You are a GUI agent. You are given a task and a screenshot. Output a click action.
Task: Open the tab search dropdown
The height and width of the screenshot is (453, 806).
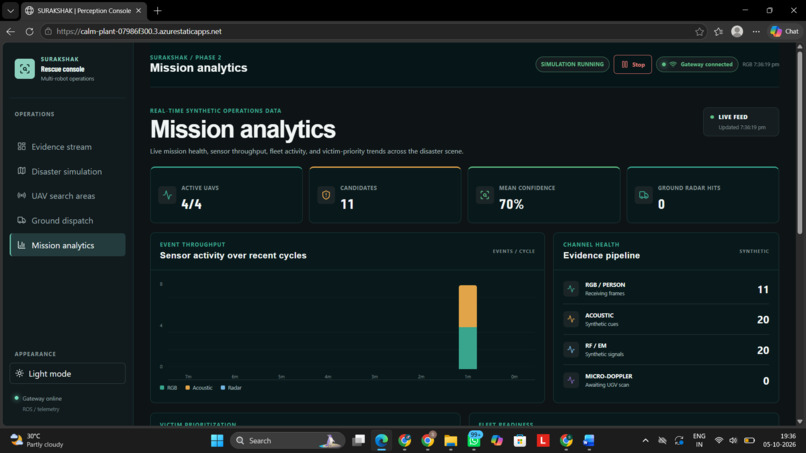[10, 11]
